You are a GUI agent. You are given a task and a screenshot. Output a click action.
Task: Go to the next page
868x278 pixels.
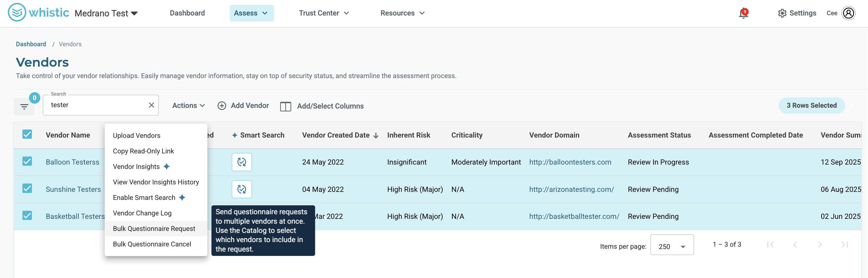[x=820, y=244]
